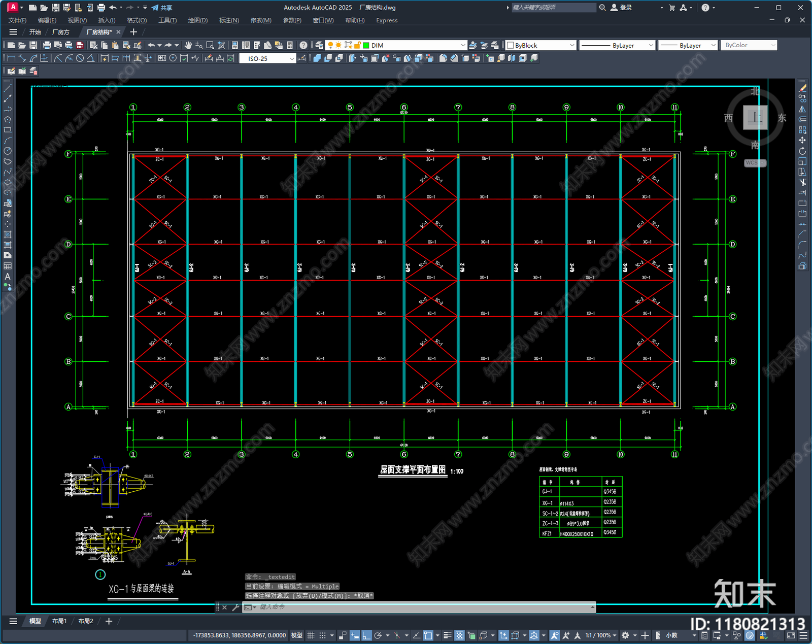Open the 绘图(D) menu

(198, 20)
